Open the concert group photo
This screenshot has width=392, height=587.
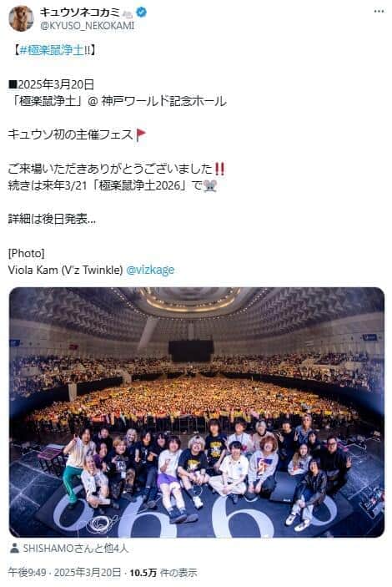tap(197, 412)
